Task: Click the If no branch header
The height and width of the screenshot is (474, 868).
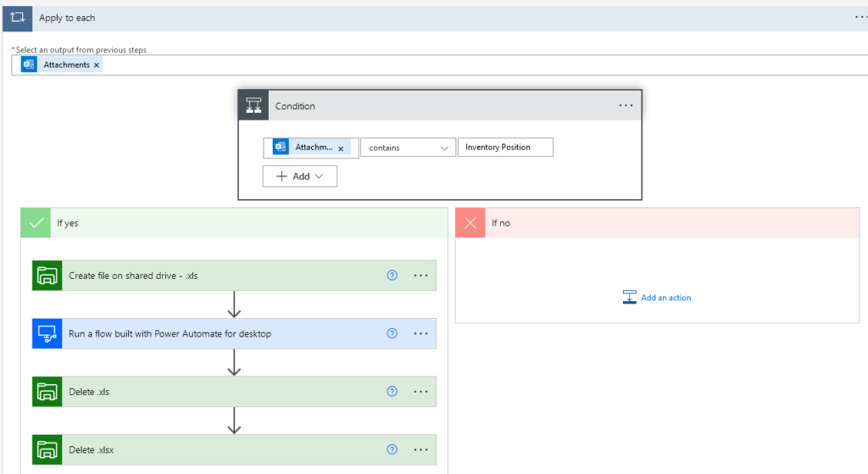Action: click(657, 223)
